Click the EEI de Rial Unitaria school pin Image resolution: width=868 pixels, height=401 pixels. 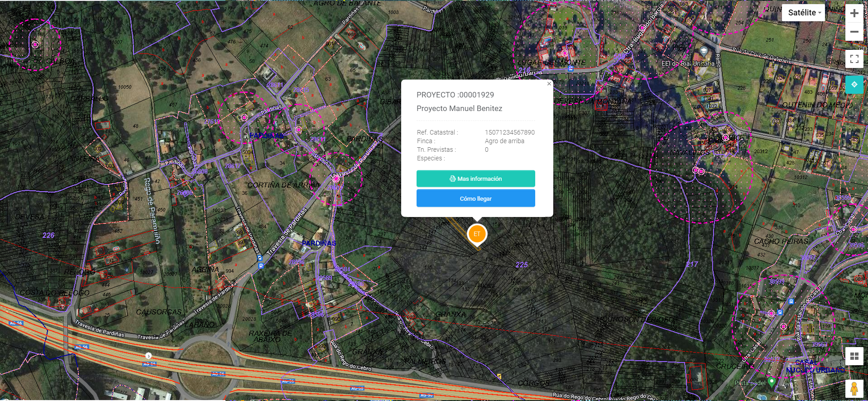pyautogui.click(x=704, y=51)
